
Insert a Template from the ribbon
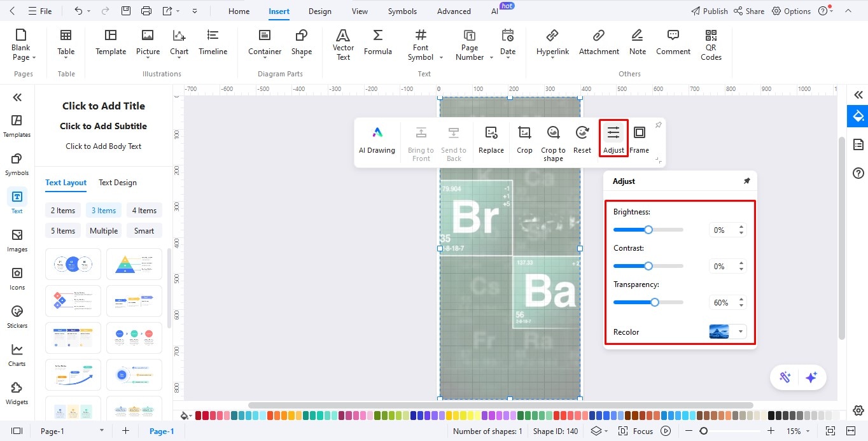point(111,42)
